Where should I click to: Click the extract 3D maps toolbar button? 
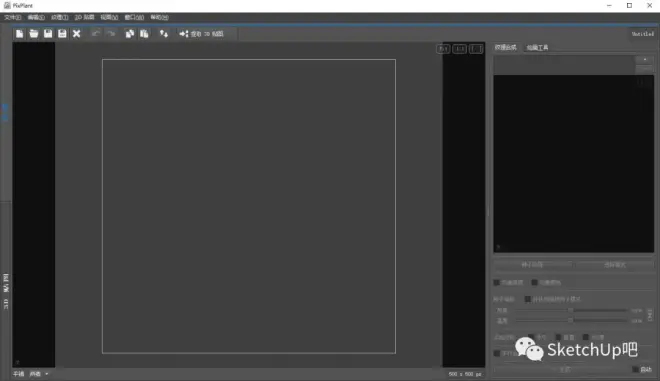[x=202, y=34]
